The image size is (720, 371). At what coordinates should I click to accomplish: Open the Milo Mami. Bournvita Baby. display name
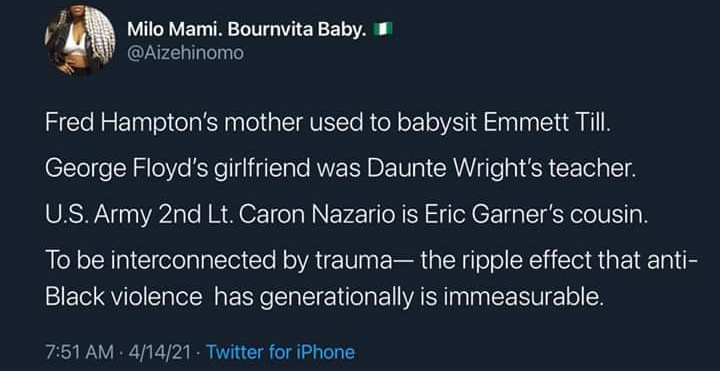click(247, 30)
